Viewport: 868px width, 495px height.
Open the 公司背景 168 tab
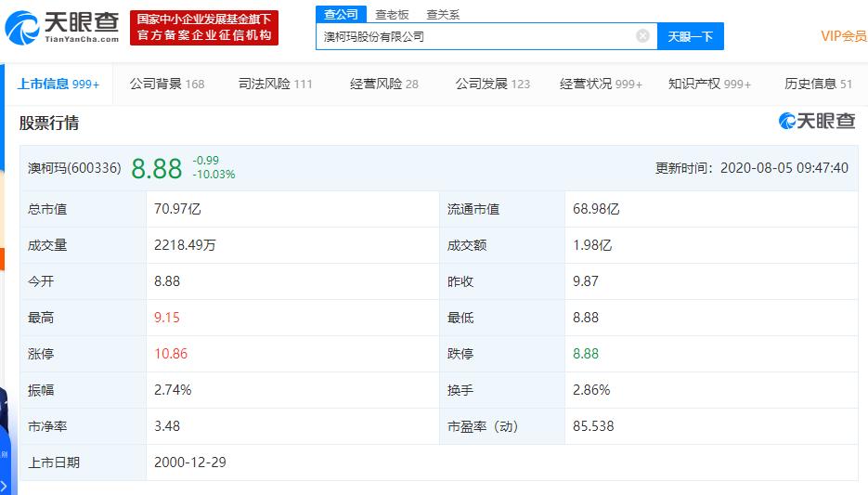tap(167, 84)
